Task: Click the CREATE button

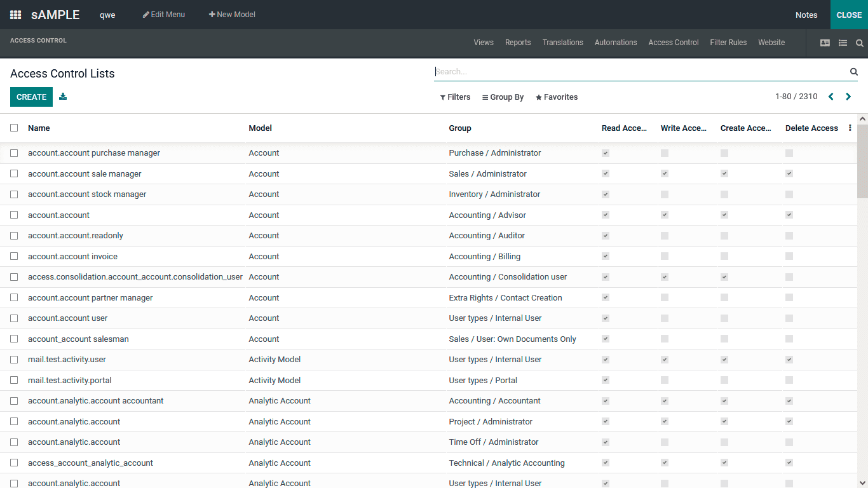Action: click(x=31, y=97)
